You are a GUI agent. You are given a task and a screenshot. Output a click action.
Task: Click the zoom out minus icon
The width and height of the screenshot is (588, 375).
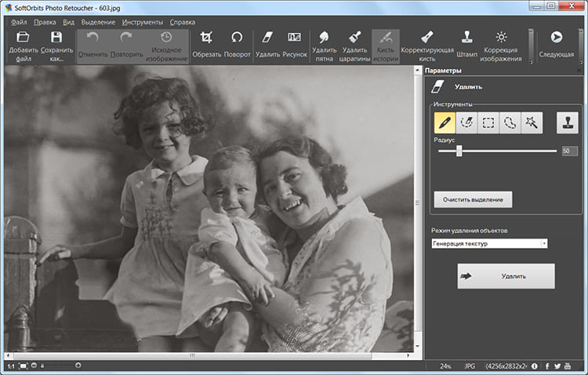click(34, 366)
